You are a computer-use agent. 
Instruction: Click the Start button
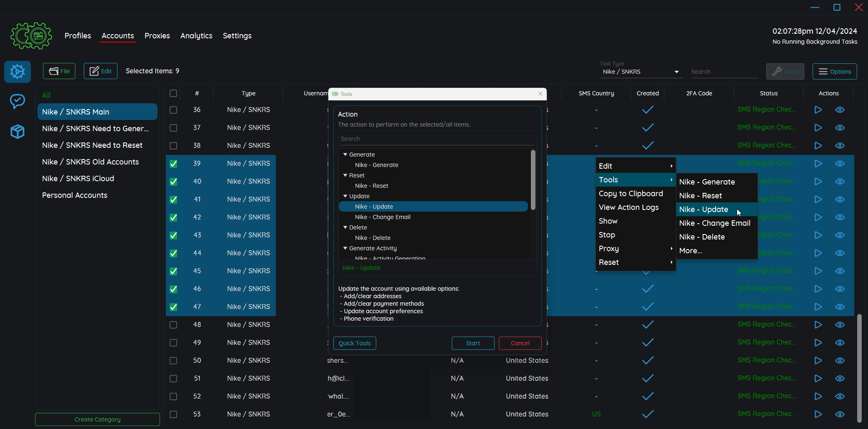(x=473, y=343)
